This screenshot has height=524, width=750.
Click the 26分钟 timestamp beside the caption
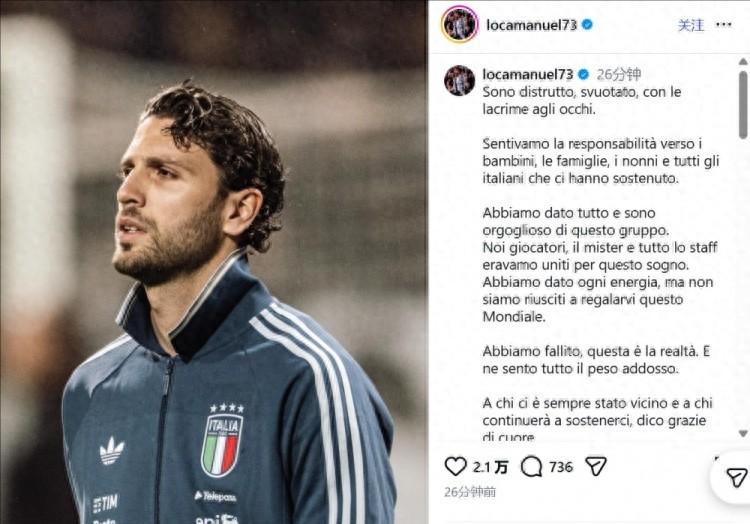[619, 74]
